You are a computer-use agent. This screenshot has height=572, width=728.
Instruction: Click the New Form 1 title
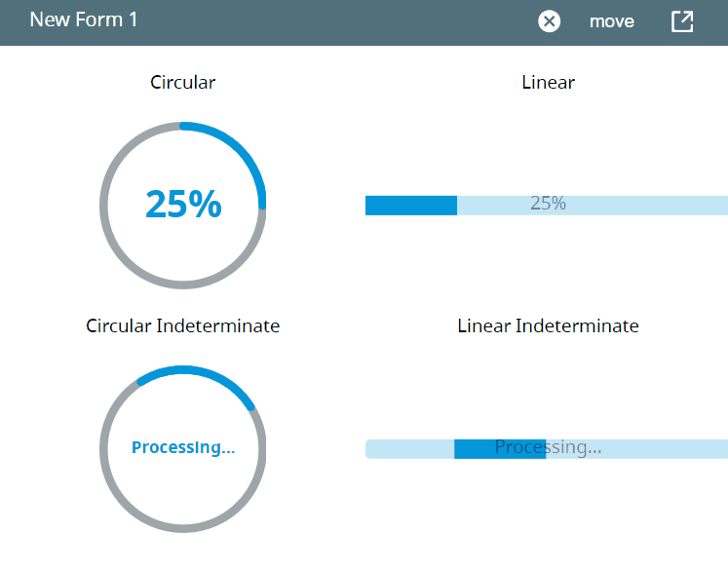click(84, 19)
